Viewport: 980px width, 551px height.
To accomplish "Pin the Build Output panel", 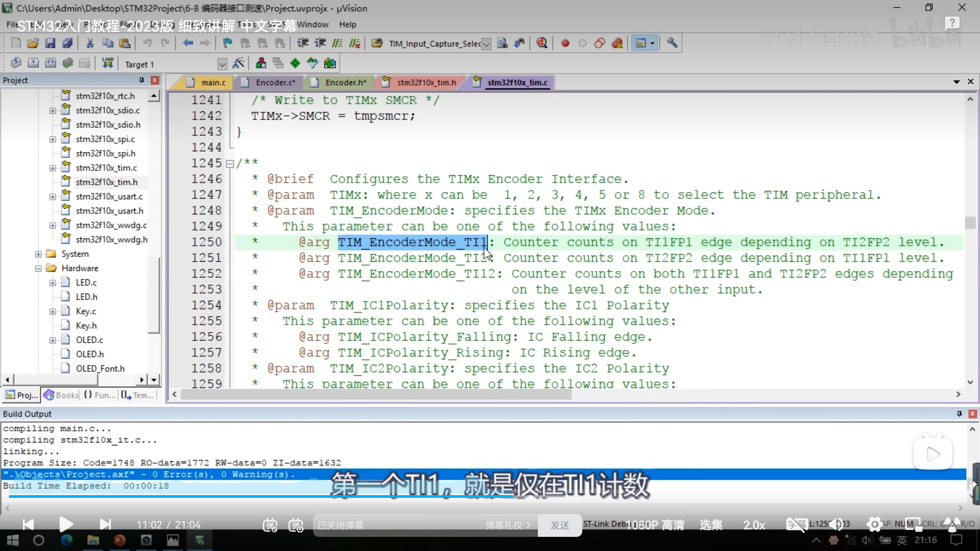I will pos(959,414).
